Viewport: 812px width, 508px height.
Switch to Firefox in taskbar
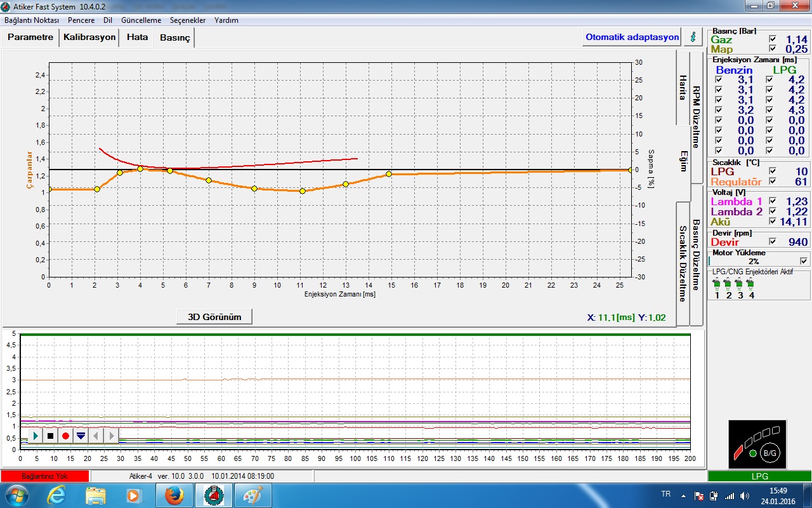(x=174, y=495)
